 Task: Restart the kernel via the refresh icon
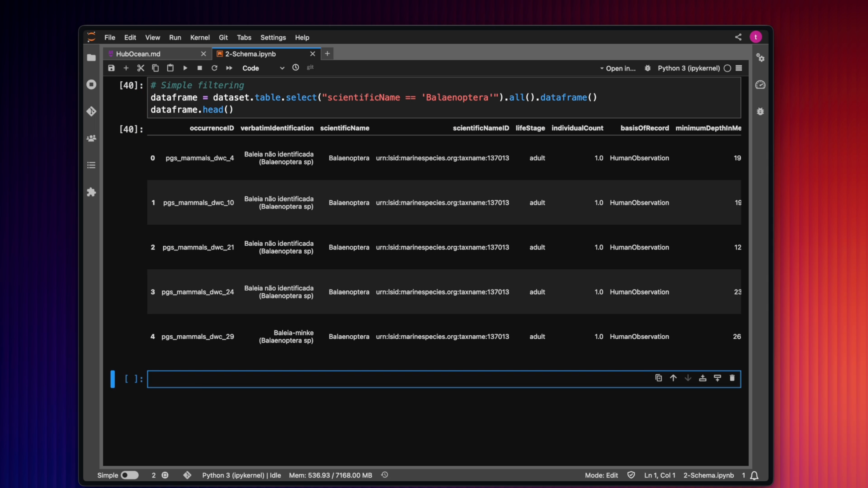214,68
